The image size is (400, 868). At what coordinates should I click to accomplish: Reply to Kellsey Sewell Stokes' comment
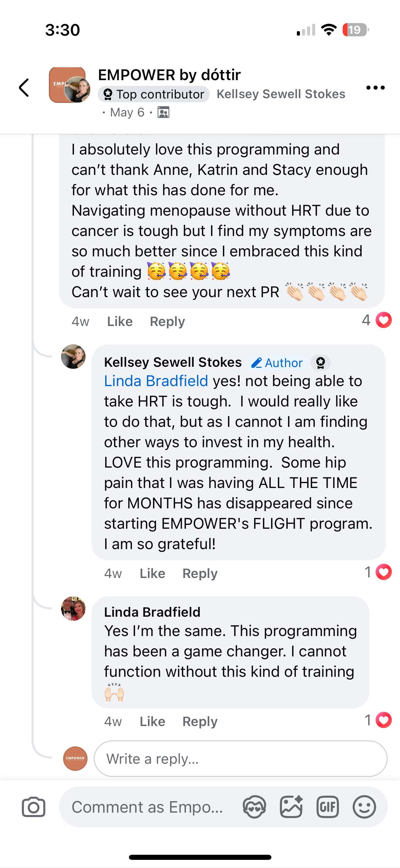pos(200,573)
